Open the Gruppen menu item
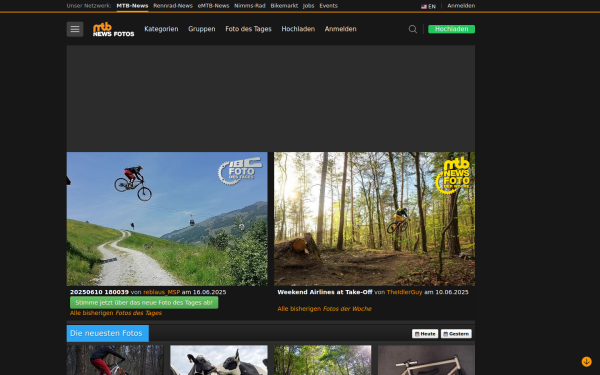The width and height of the screenshot is (600, 375). pyautogui.click(x=202, y=29)
